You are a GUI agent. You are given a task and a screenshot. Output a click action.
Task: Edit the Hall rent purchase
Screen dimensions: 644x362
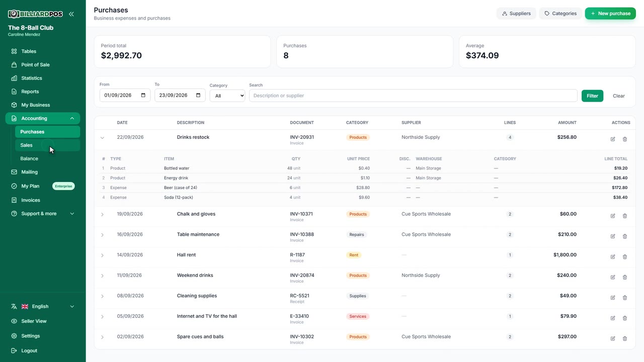[613, 257]
